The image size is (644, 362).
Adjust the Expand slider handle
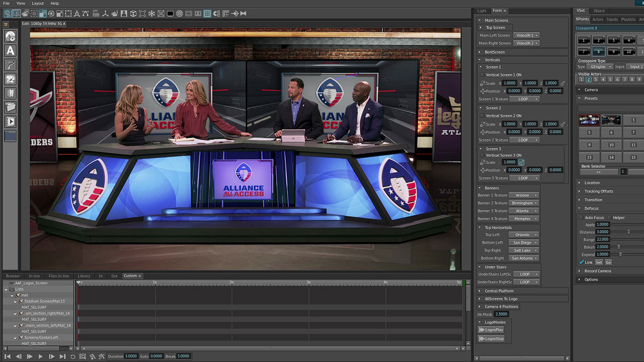620,254
